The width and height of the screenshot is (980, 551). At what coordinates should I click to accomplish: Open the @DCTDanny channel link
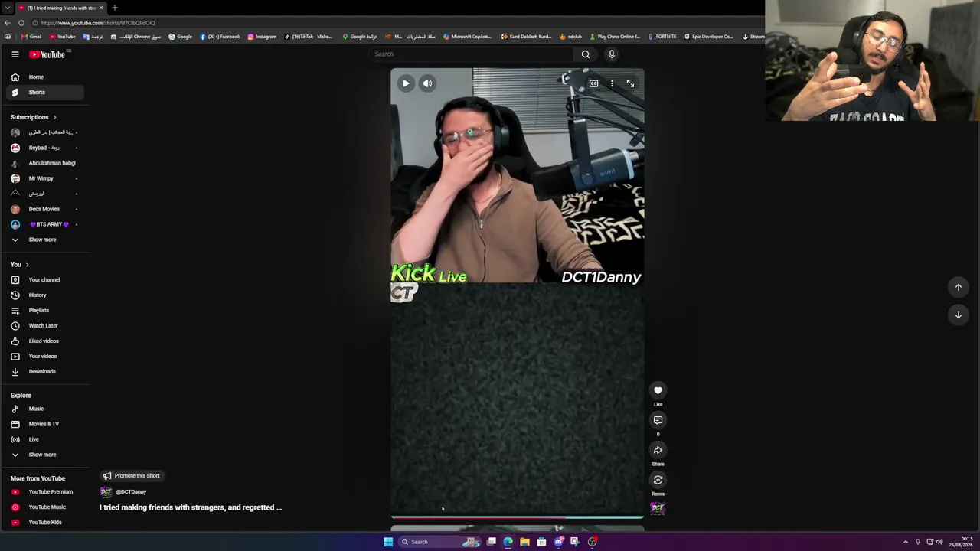click(x=131, y=492)
